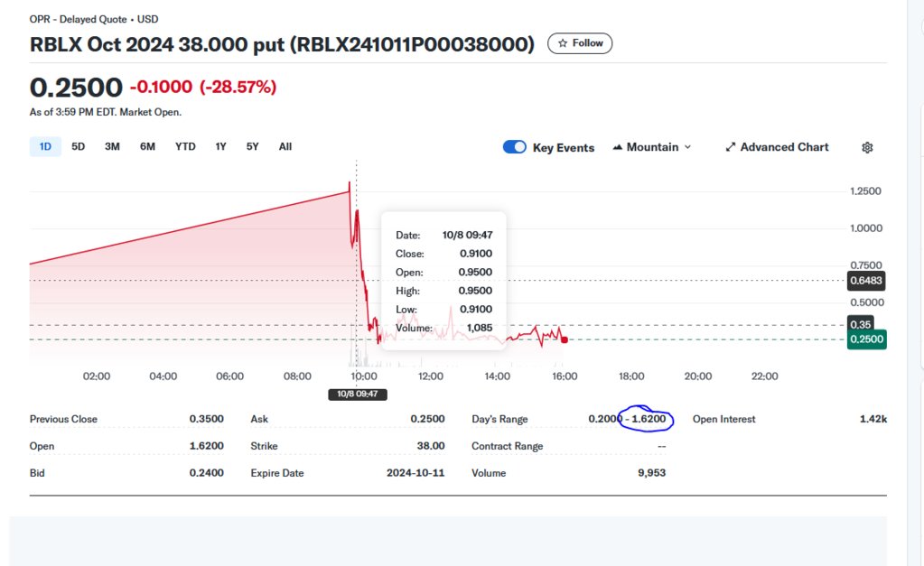Open the Advanced Chart link
The width and height of the screenshot is (924, 566).
pos(777,147)
